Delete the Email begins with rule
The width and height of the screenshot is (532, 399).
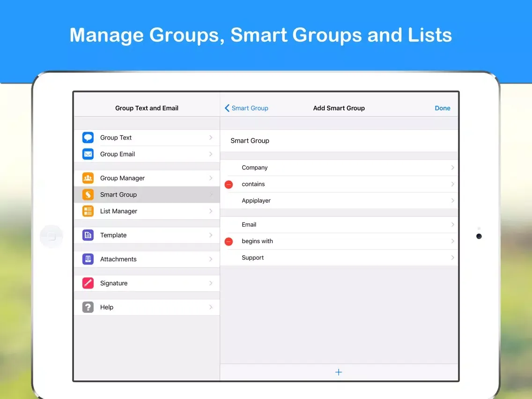[229, 242]
